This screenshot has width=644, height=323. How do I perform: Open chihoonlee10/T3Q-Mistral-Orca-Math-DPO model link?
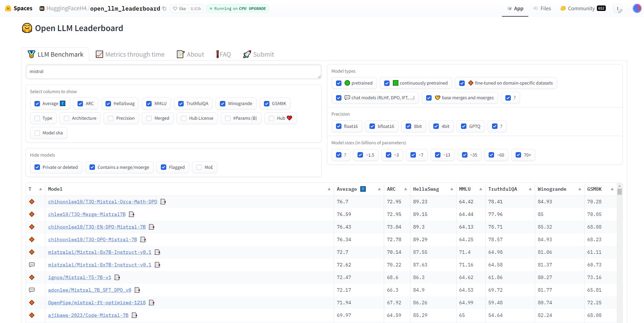(x=102, y=202)
